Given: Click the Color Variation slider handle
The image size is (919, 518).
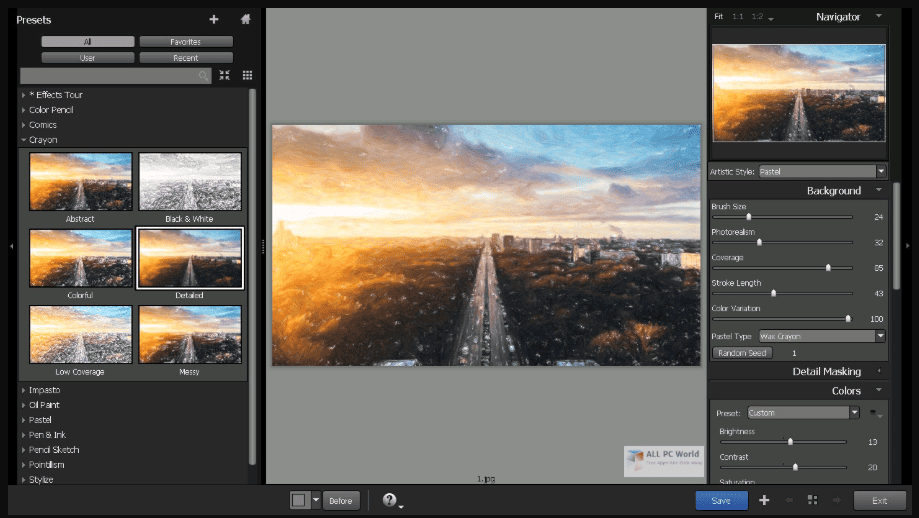Looking at the screenshot, I should click(847, 319).
